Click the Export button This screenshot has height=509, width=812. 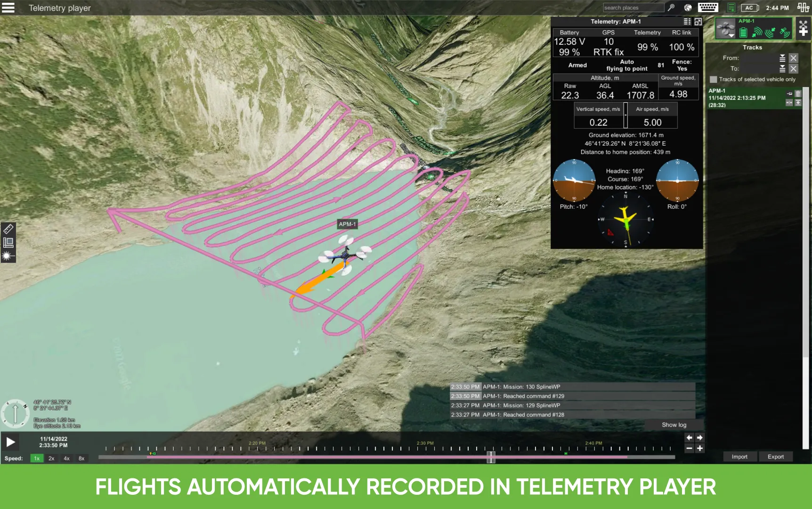coord(775,457)
